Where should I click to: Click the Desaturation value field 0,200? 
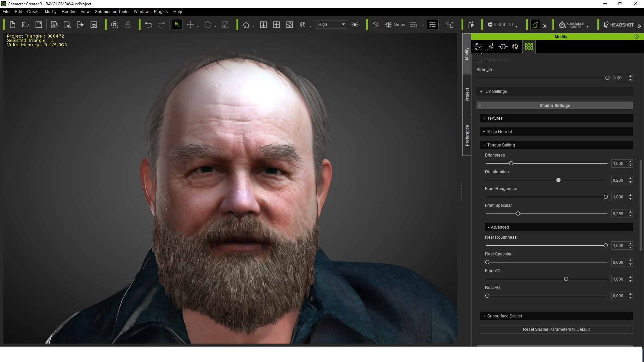coord(620,180)
